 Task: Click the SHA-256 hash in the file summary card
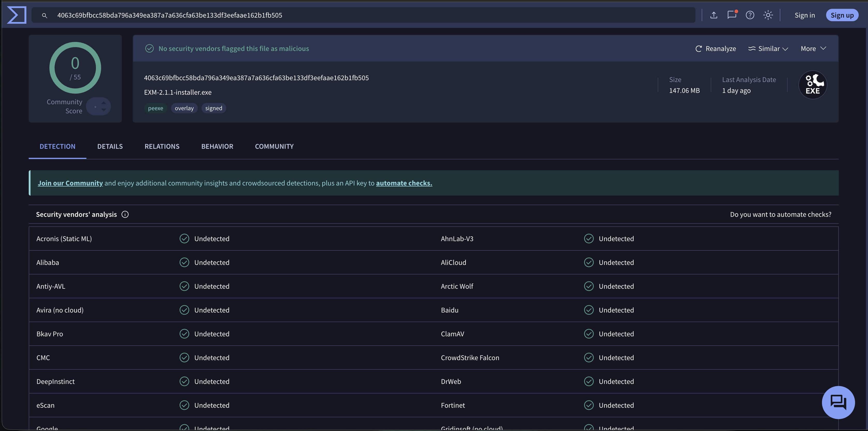(256, 78)
